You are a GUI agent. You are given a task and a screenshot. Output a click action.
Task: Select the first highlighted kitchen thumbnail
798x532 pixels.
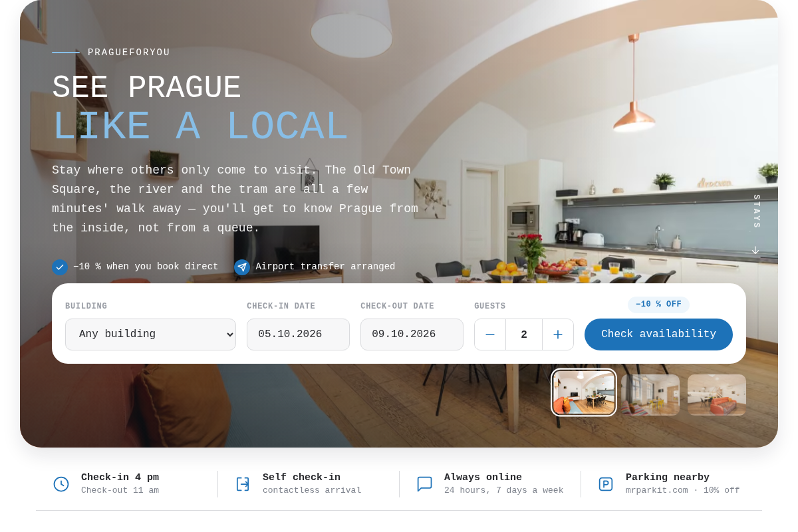(584, 392)
